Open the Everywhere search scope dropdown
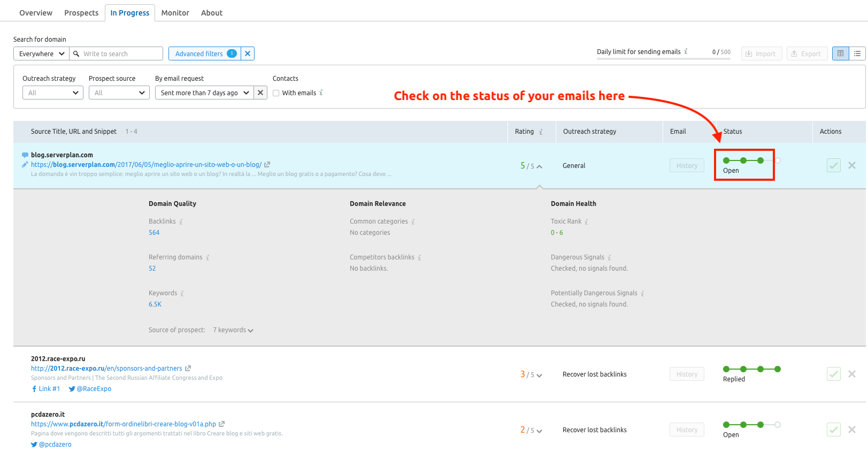The width and height of the screenshot is (868, 452). 41,53
